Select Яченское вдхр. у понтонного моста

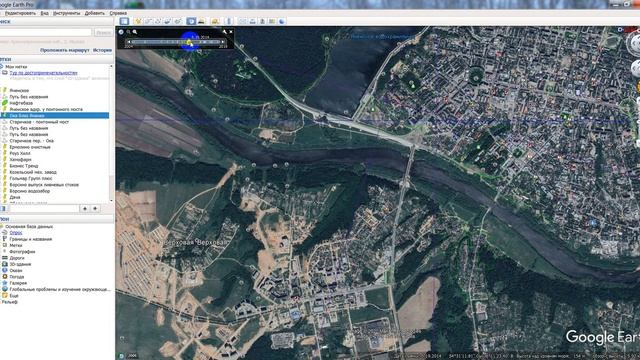pos(46,109)
